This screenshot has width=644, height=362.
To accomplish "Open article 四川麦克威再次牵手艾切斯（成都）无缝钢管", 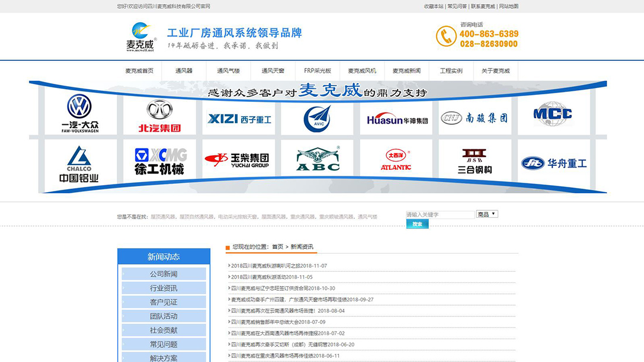I will (292, 344).
